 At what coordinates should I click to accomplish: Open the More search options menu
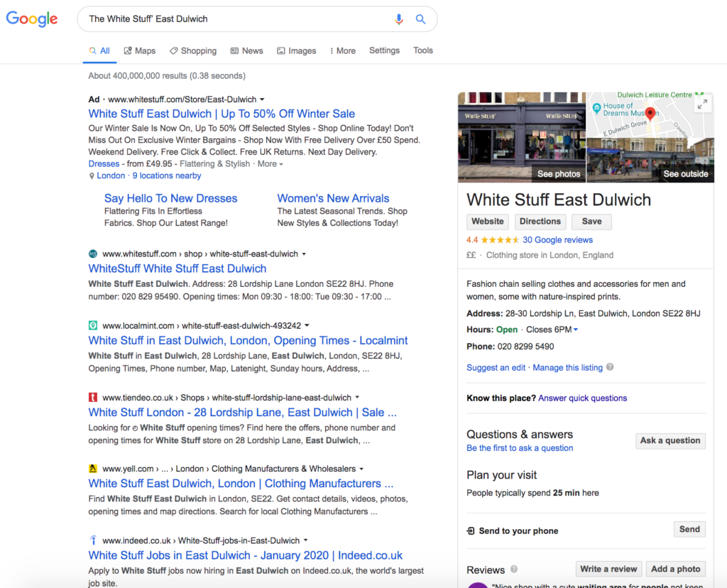[x=343, y=50]
